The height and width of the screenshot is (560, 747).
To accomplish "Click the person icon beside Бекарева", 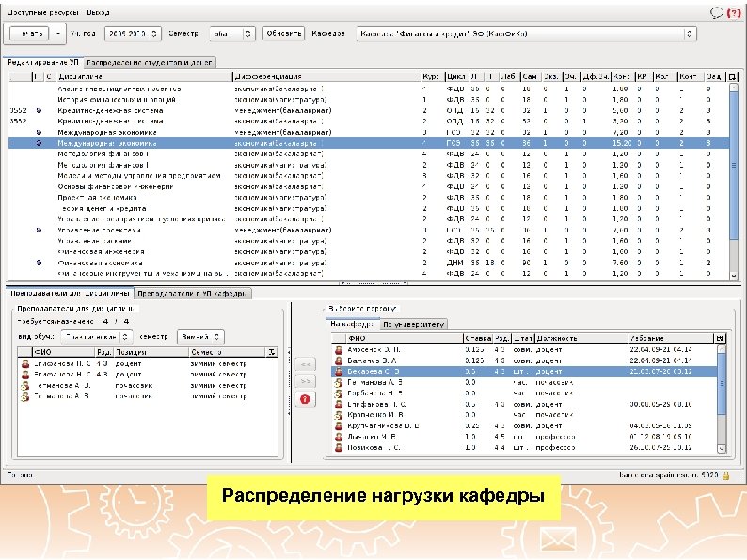I will point(339,371).
